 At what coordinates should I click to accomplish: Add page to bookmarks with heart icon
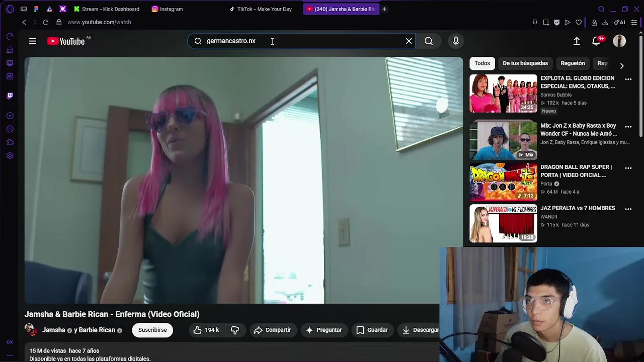(x=579, y=22)
